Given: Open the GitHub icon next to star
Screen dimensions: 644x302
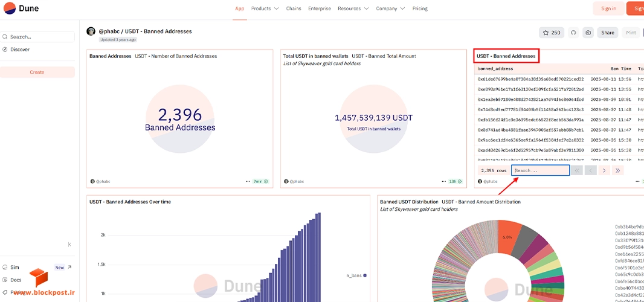Looking at the screenshot, I should (574, 33).
